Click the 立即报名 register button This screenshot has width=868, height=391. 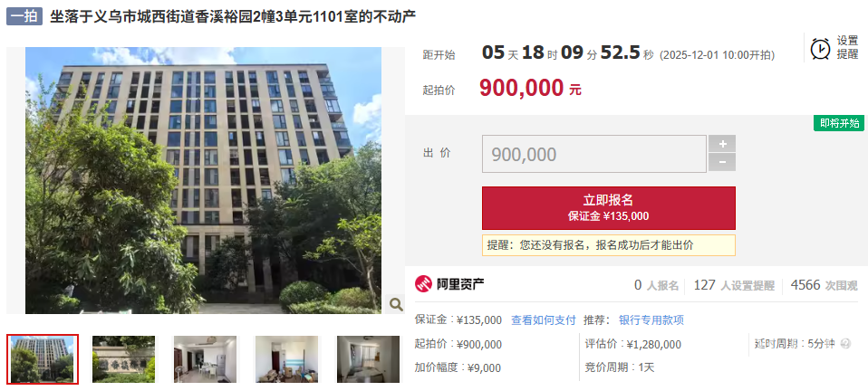coord(608,208)
